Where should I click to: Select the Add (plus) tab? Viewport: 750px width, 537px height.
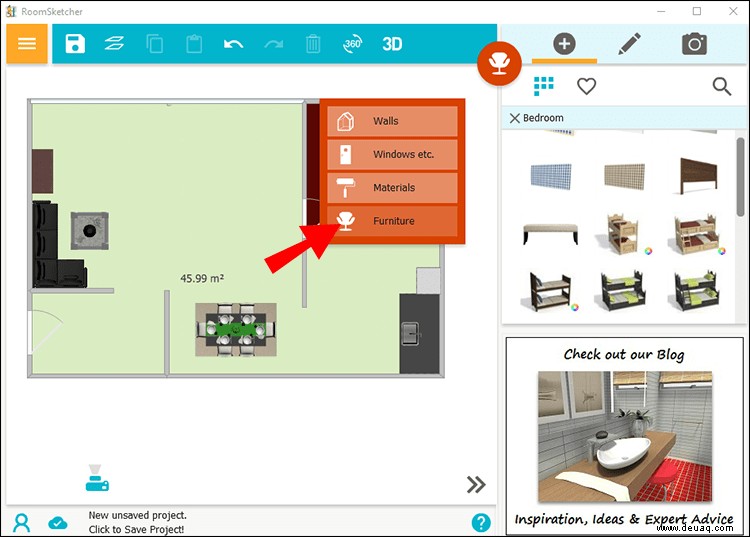pos(564,44)
